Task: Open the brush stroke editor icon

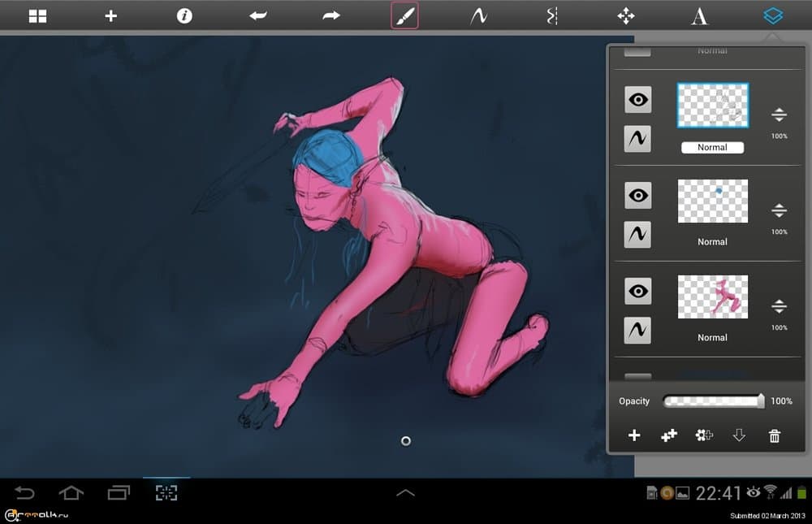Action: (x=478, y=15)
